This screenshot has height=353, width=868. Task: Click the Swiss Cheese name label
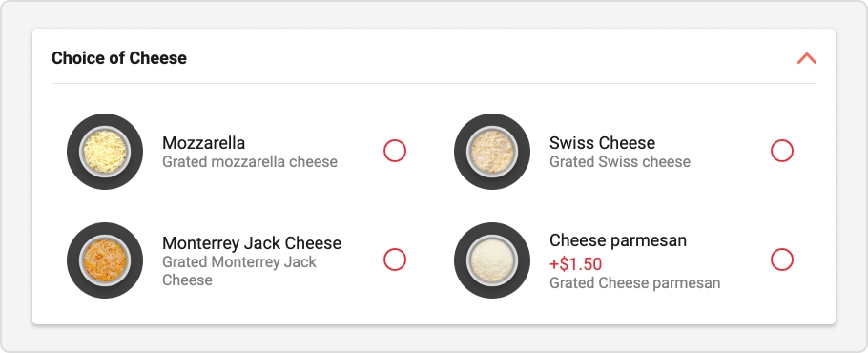click(602, 143)
